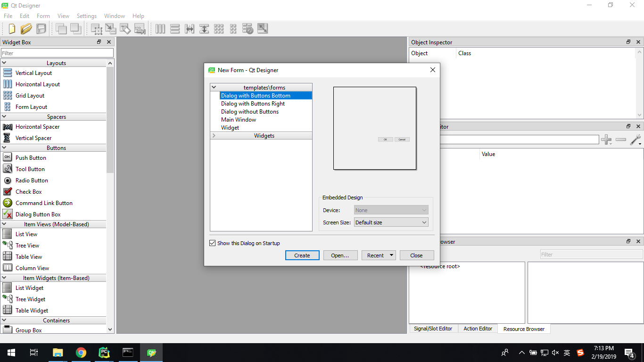Screen dimensions: 644x362
Task: Click the Open... button in dialog
Action: [340, 255]
